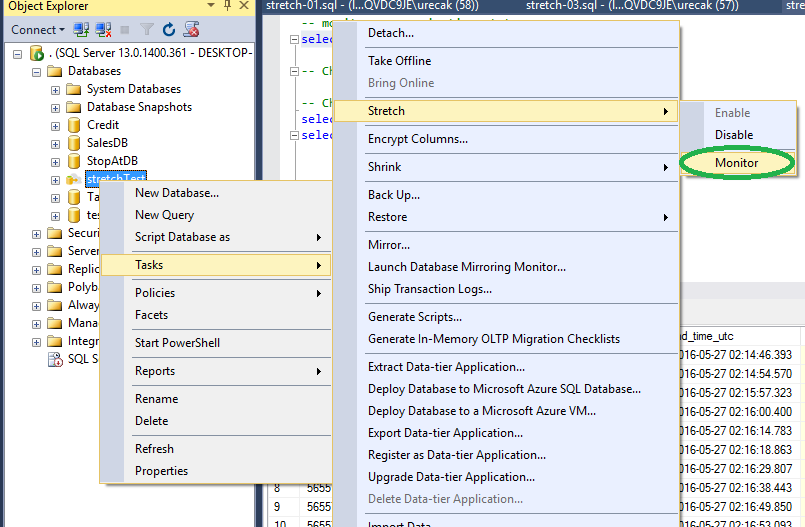Open the Script Database as submenu
This screenshot has height=527, width=805.
pos(216,237)
